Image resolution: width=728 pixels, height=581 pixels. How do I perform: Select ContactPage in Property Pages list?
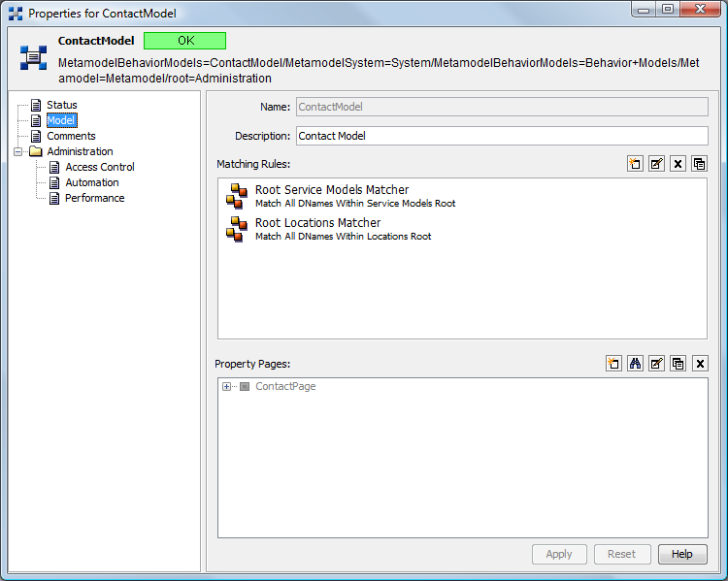[x=285, y=386]
